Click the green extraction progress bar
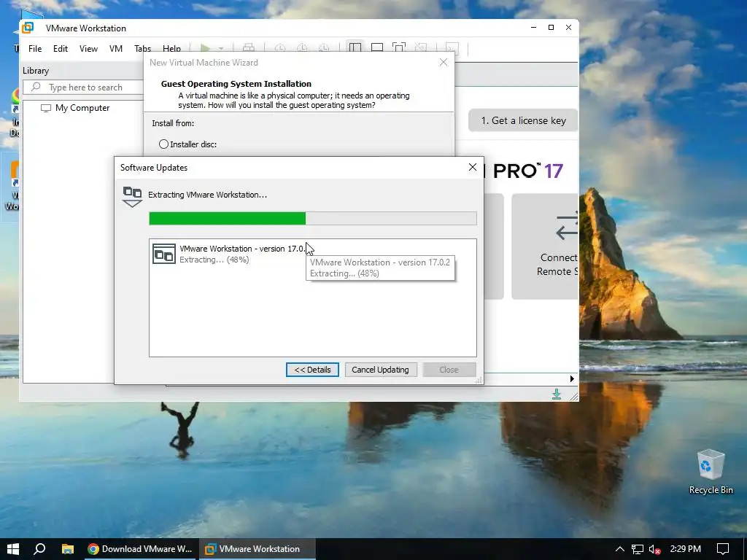 coord(312,218)
